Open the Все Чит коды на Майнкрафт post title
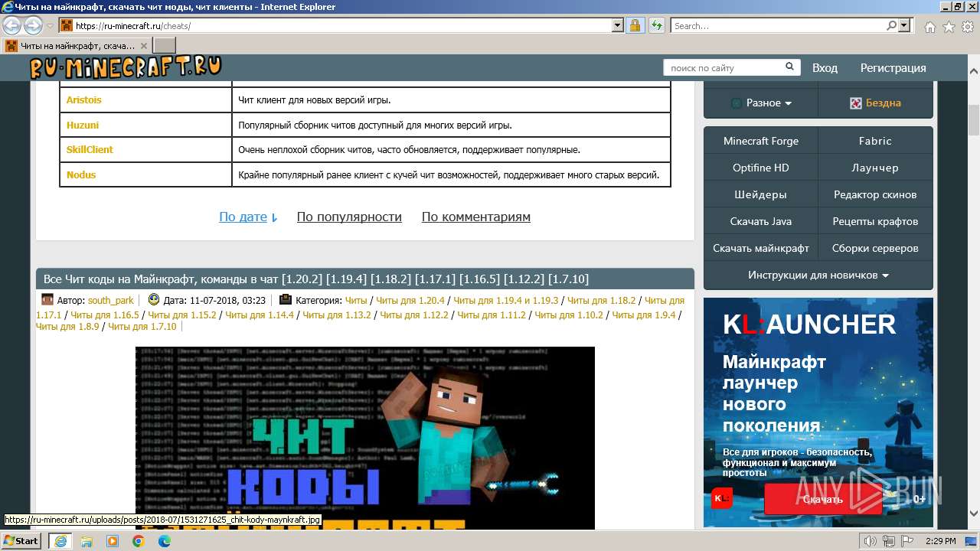Viewport: 980px width, 551px height. (316, 279)
